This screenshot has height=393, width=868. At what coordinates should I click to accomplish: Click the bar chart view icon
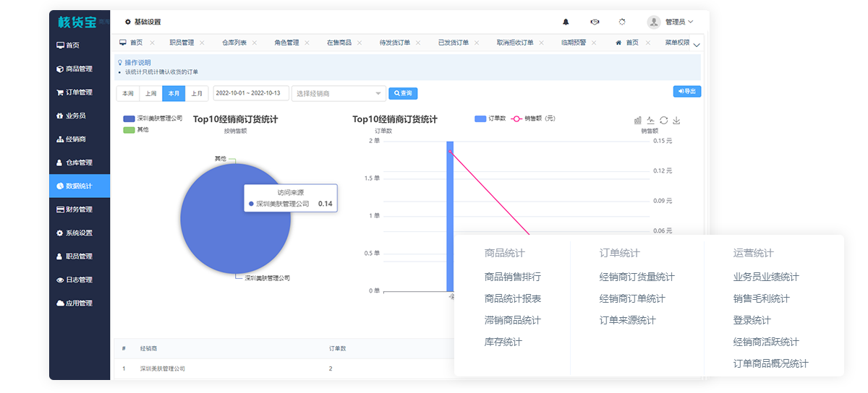click(638, 121)
